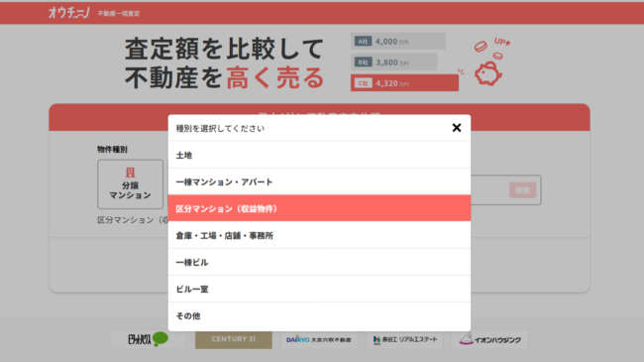Select ビル一室 option

pyautogui.click(x=319, y=289)
